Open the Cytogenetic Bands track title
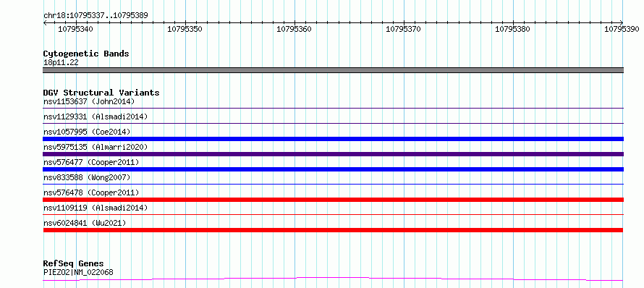 [86, 54]
